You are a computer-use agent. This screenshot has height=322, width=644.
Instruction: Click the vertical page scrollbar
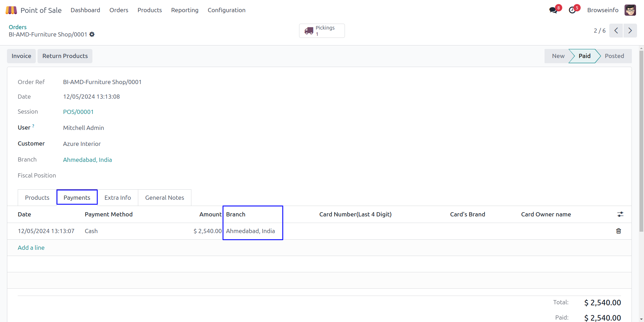(x=641, y=139)
